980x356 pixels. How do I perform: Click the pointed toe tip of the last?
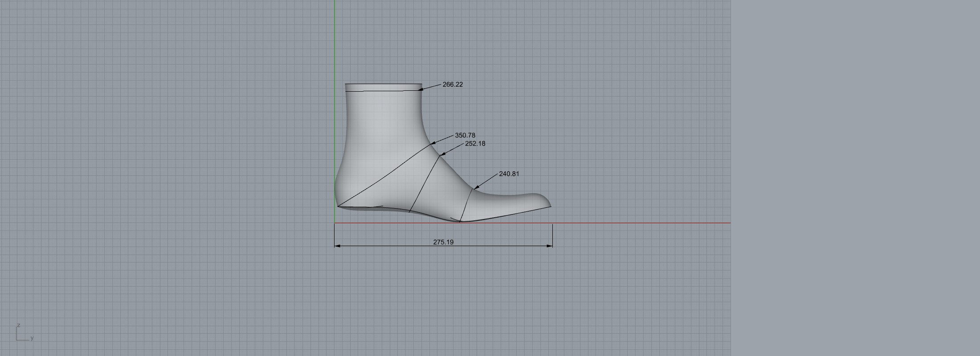point(551,206)
